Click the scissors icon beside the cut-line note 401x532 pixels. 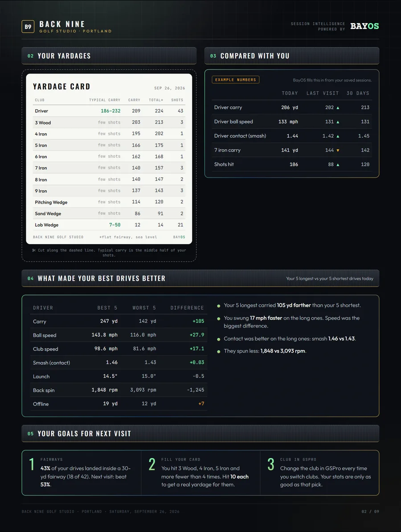pos(34,250)
